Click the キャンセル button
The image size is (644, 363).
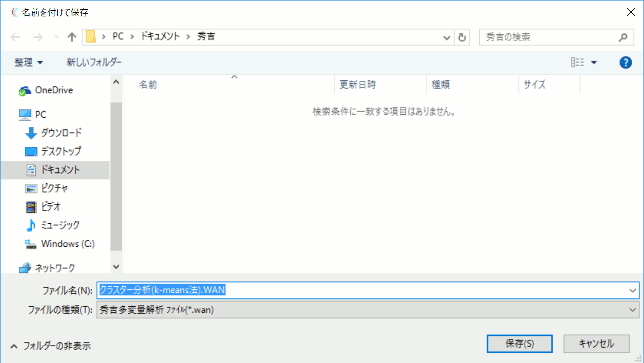pyautogui.click(x=596, y=344)
